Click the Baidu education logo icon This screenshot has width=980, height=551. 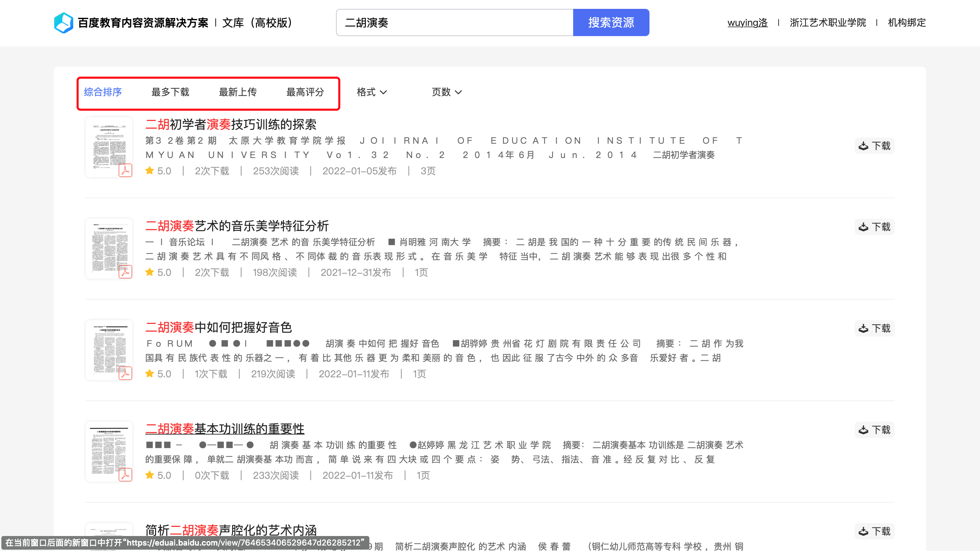[63, 23]
